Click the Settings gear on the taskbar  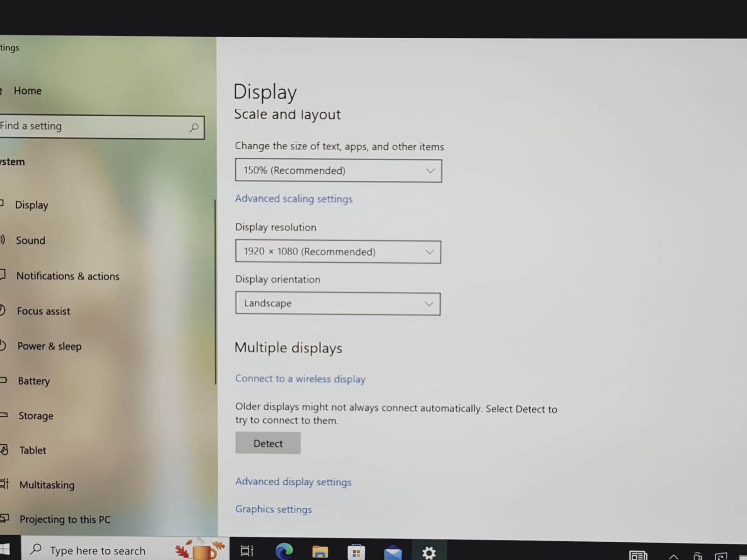tap(429, 553)
